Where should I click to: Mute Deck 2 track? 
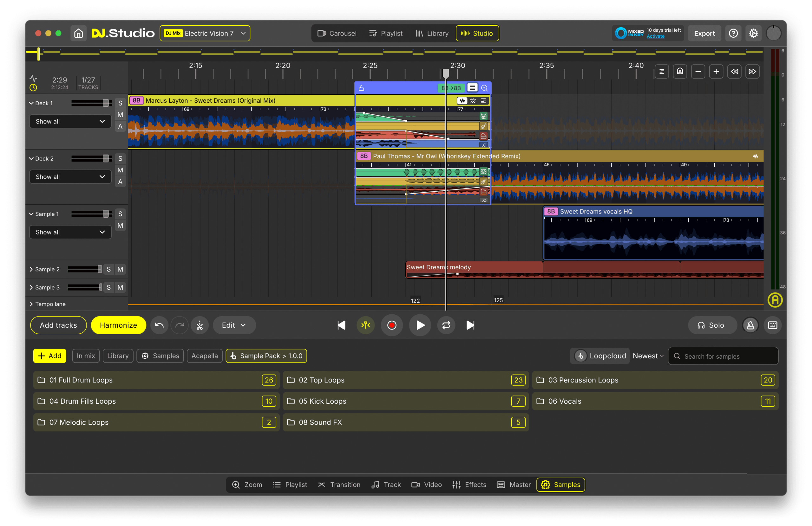(x=120, y=170)
